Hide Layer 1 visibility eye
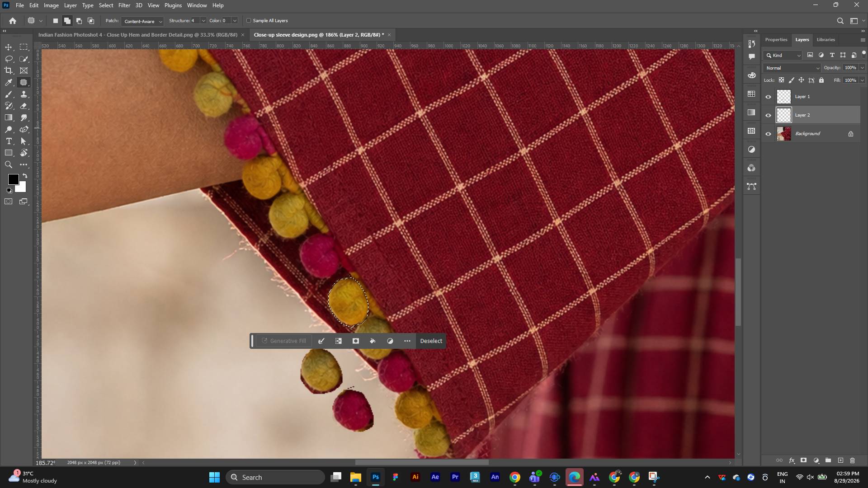Viewport: 868px width, 488px height. click(x=768, y=97)
